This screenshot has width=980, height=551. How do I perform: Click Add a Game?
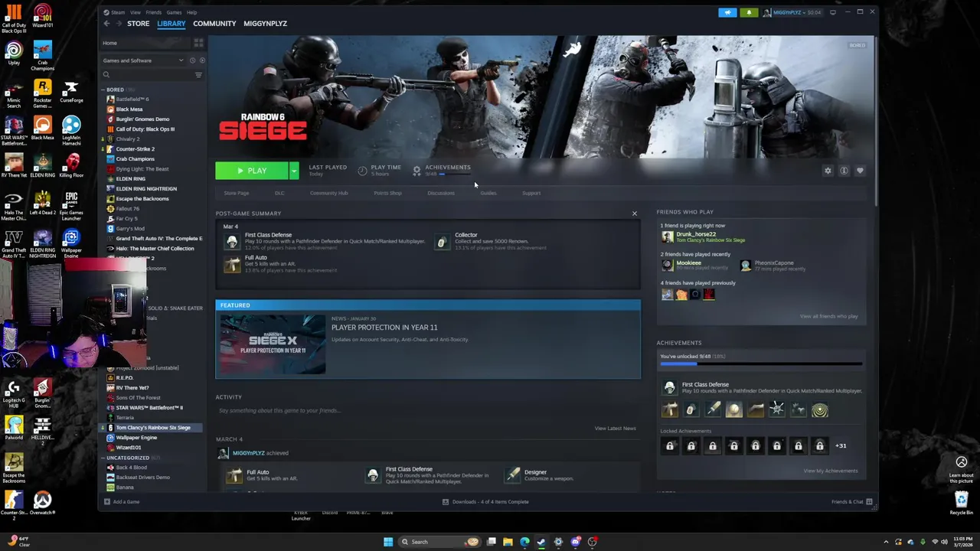pos(122,502)
